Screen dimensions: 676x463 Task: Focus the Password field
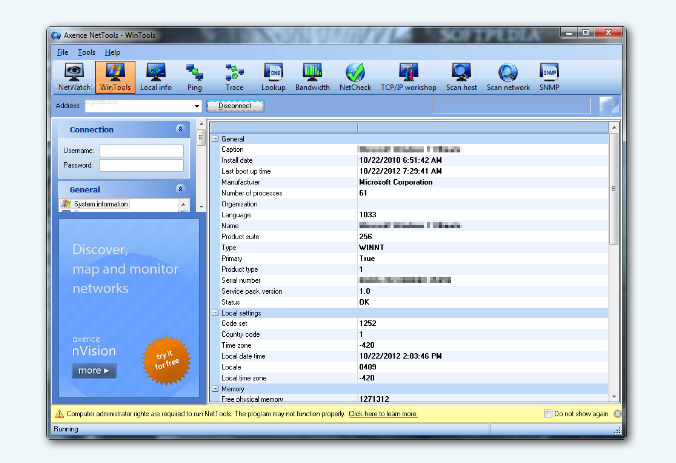[x=141, y=166]
